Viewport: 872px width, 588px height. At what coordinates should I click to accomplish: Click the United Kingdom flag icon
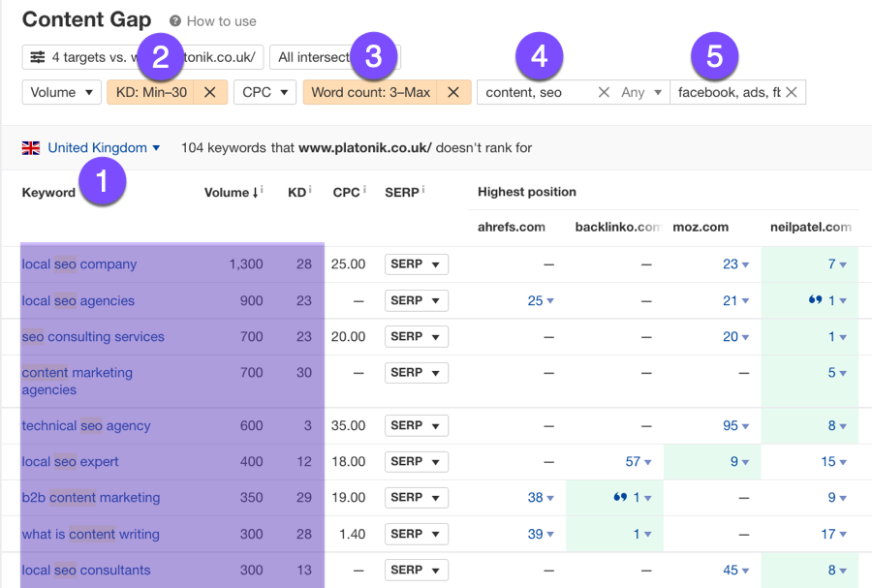click(31, 148)
